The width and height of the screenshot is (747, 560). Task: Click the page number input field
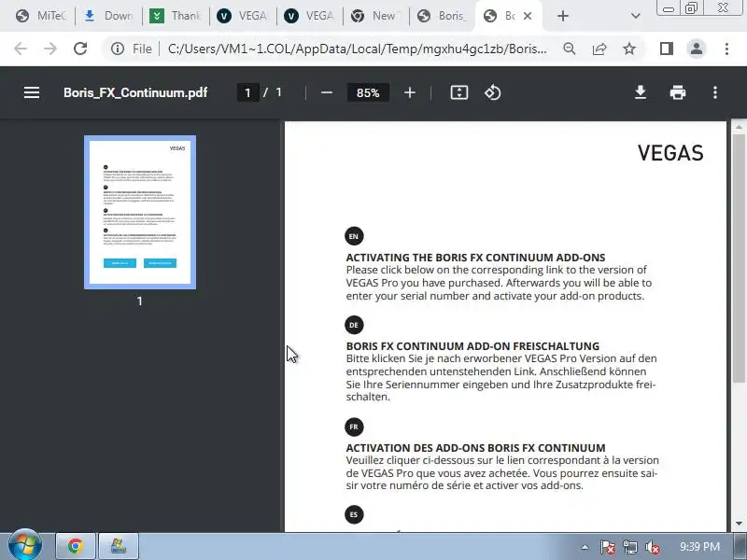click(247, 92)
